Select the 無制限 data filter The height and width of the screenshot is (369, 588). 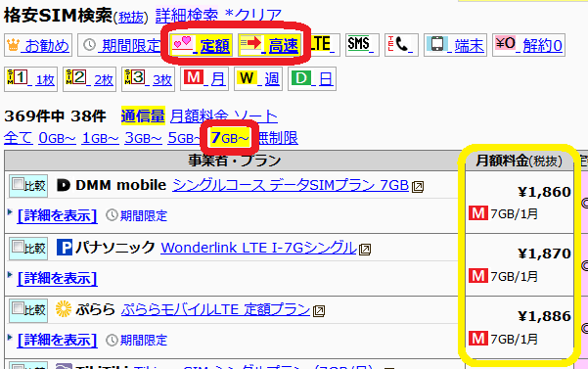(x=278, y=138)
